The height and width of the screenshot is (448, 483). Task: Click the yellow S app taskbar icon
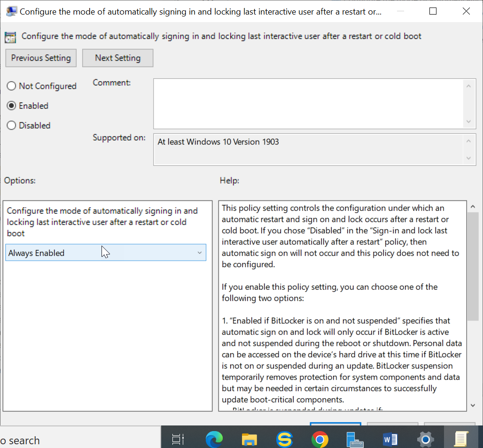284,440
